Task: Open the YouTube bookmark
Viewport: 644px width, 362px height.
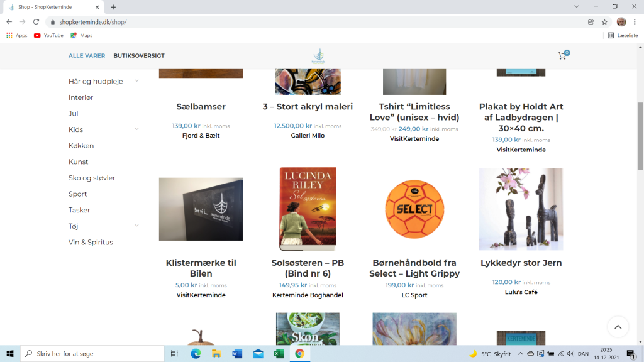Action: tap(48, 35)
